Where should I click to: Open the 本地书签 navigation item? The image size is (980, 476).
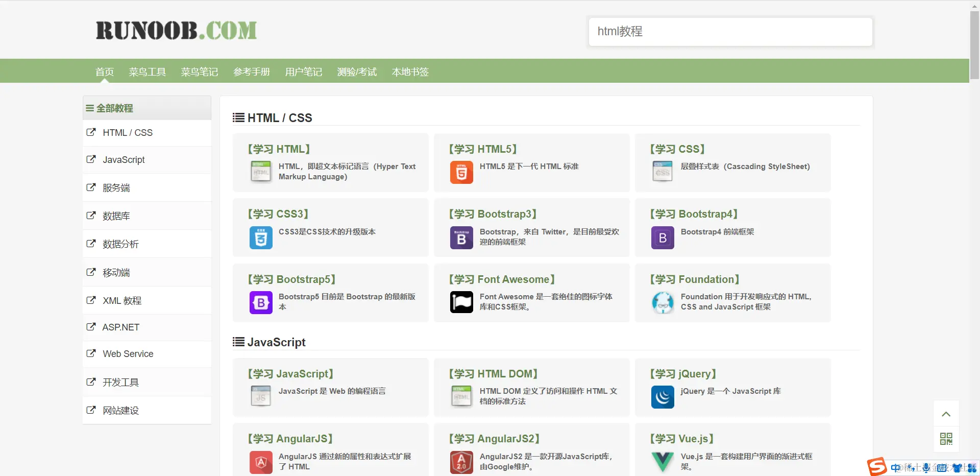(410, 72)
